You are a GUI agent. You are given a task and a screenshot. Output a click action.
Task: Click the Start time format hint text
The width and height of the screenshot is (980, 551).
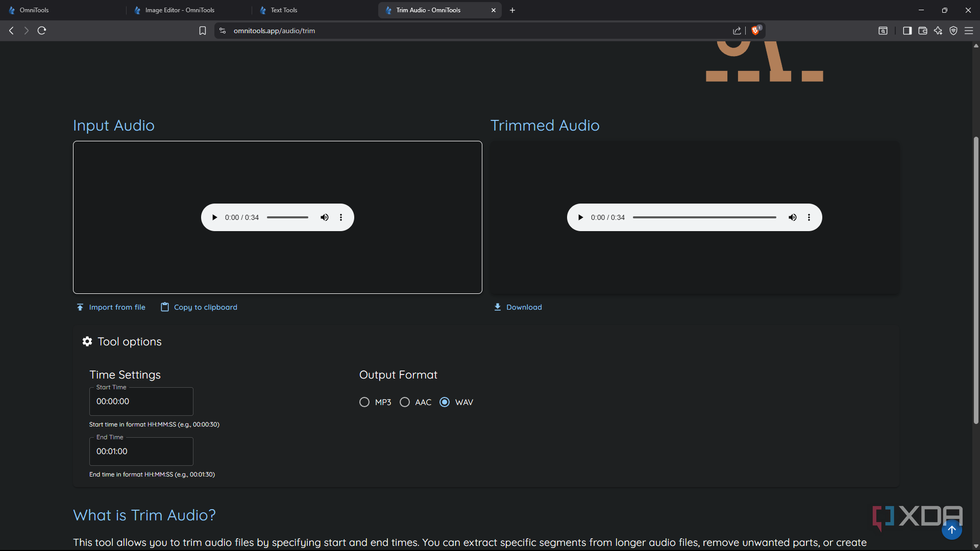[154, 424]
